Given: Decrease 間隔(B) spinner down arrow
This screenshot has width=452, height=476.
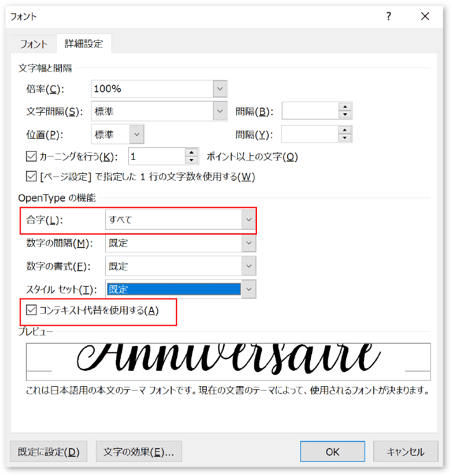Looking at the screenshot, I should pos(345,115).
